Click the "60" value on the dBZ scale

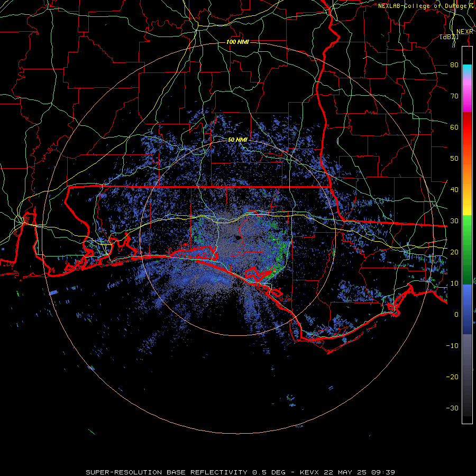coord(454,127)
